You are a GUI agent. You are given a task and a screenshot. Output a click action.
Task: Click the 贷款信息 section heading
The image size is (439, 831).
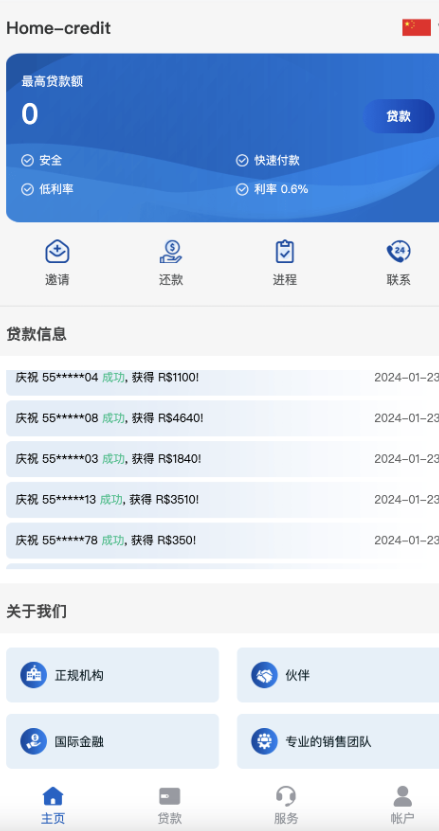(x=36, y=334)
